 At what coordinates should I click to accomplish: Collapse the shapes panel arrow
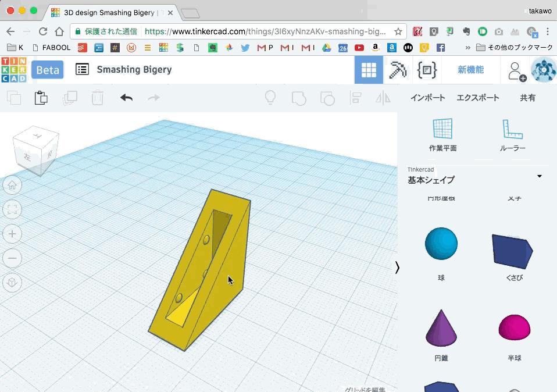tap(397, 268)
